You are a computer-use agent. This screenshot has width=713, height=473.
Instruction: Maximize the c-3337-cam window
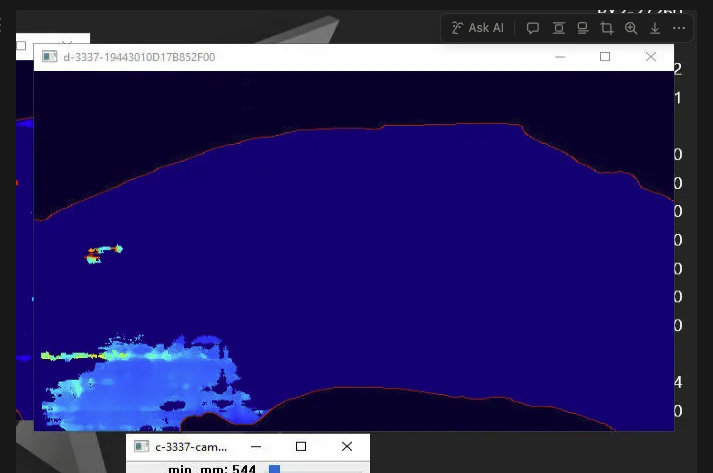pyautogui.click(x=301, y=447)
